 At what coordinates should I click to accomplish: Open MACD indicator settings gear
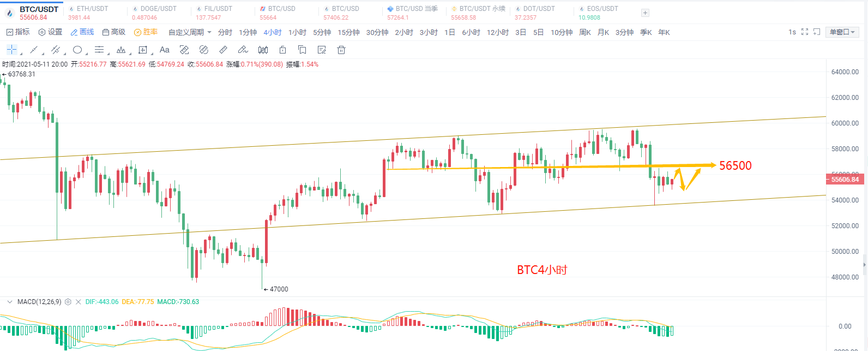pos(68,302)
